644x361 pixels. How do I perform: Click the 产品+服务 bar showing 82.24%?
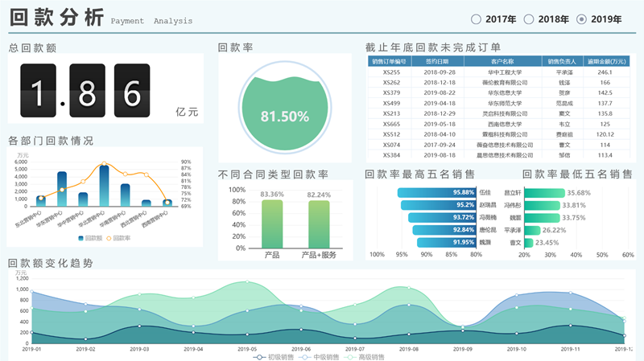coord(319,224)
